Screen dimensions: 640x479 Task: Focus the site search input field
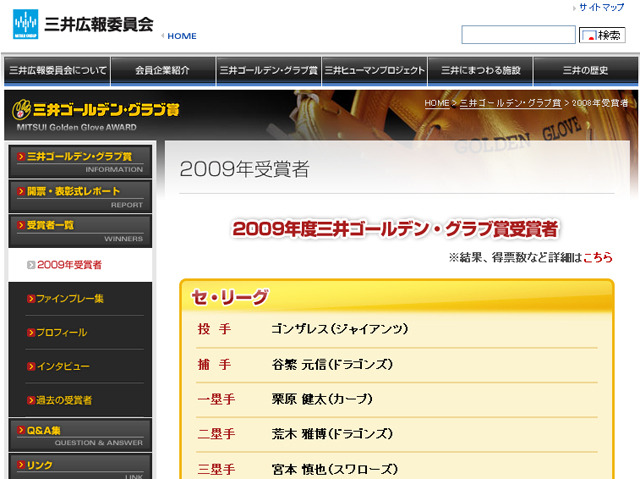pos(518,35)
